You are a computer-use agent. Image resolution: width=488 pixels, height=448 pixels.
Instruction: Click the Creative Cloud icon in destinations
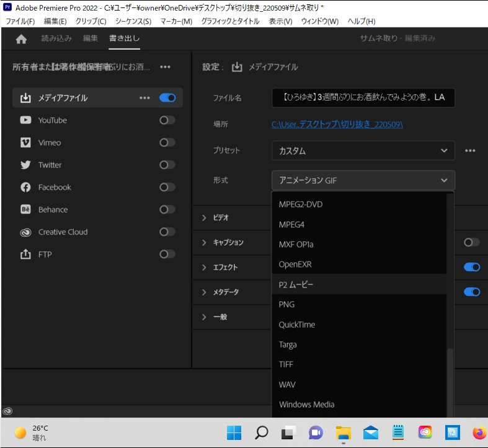(x=25, y=233)
